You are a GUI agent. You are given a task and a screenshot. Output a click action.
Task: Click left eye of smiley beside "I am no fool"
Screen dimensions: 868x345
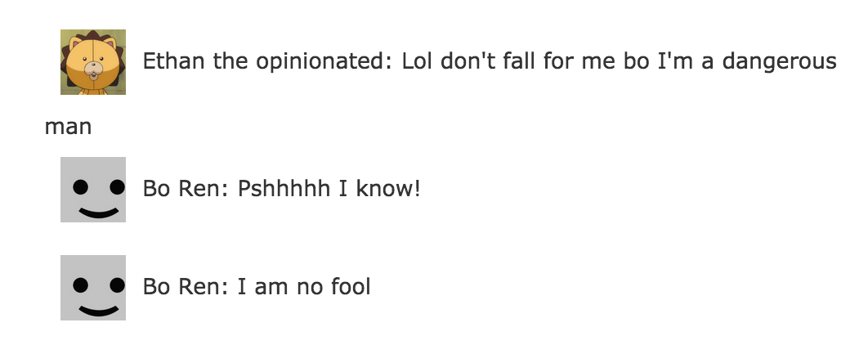(x=80, y=285)
